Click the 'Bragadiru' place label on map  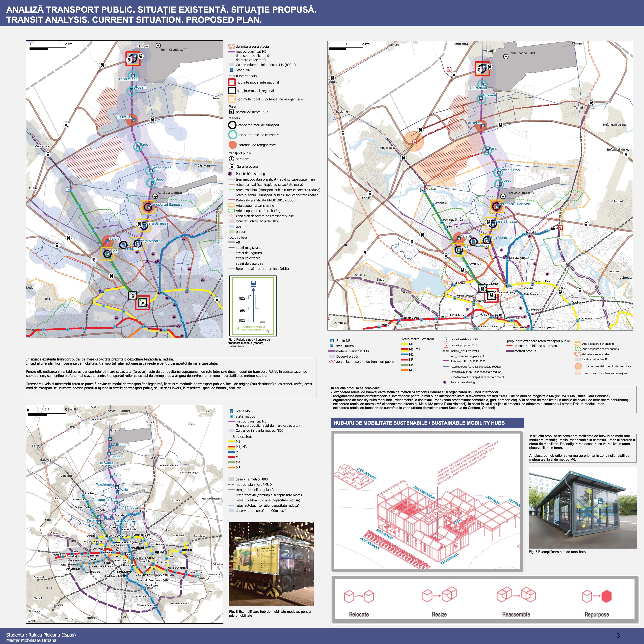(58, 605)
